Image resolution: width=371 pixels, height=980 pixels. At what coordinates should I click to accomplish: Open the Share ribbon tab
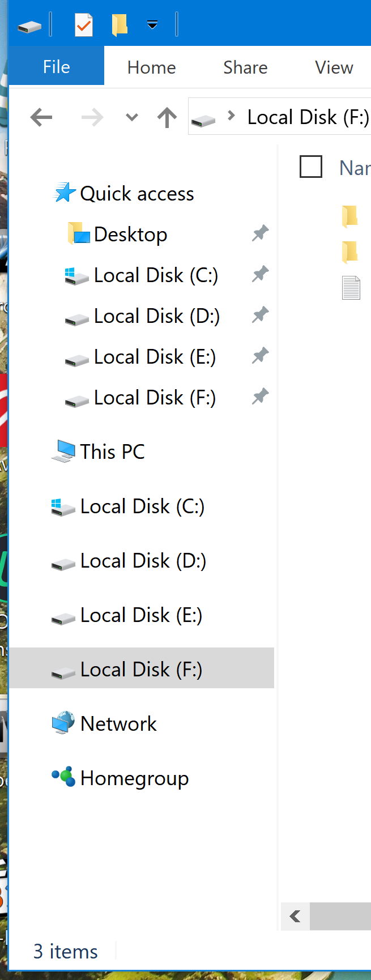tap(245, 67)
